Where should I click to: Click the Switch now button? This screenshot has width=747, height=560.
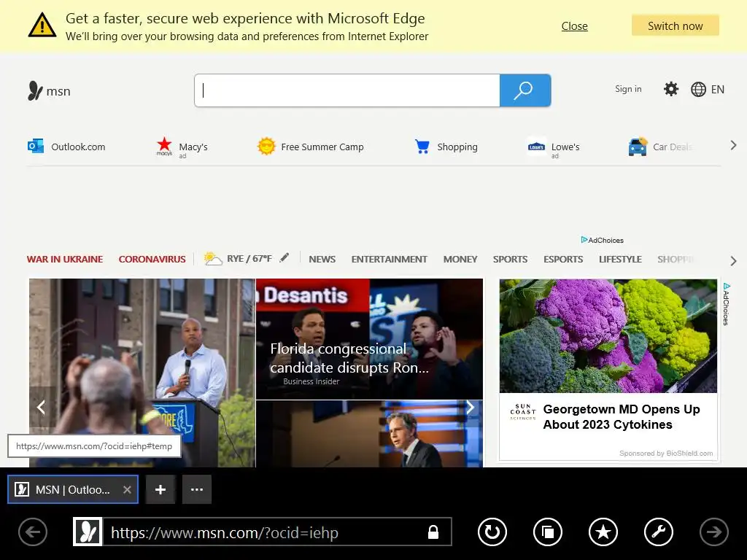[x=675, y=26]
